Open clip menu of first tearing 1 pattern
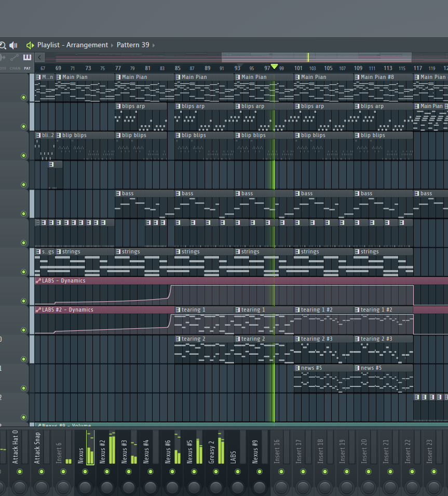Screen dimensions: 448x496 click(x=178, y=310)
